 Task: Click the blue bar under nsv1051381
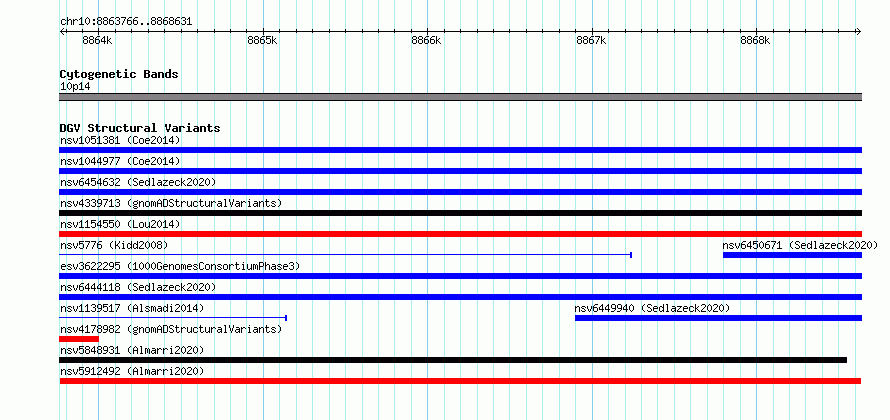pos(460,150)
